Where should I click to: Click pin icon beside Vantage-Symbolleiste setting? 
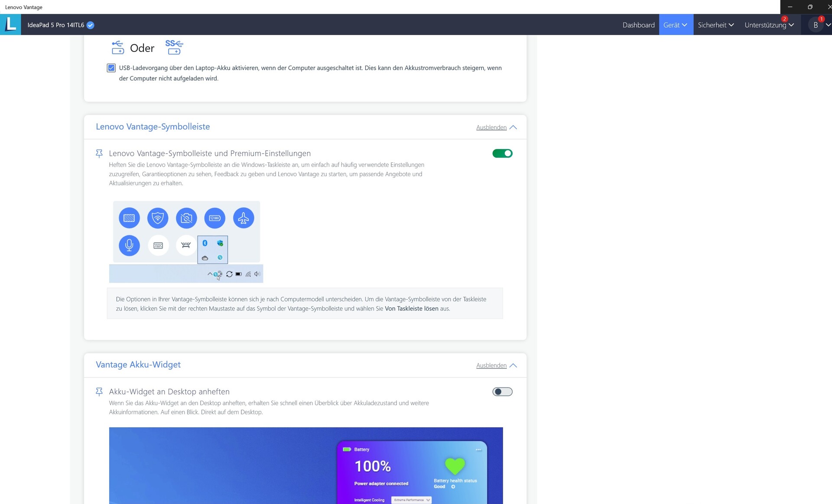pos(99,153)
